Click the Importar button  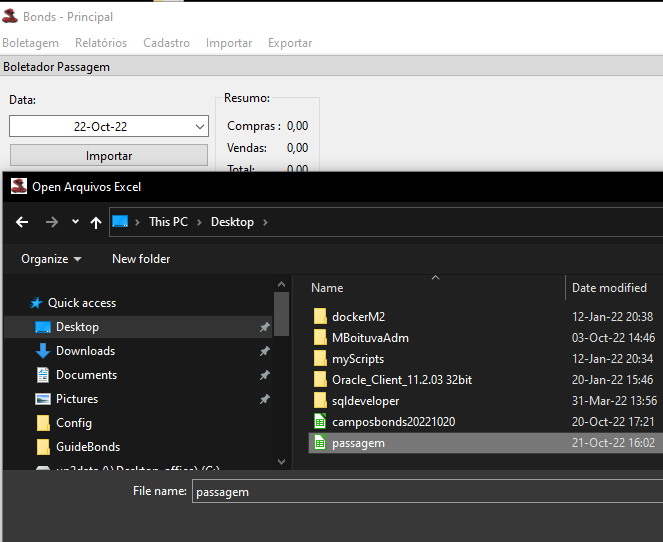[108, 156]
